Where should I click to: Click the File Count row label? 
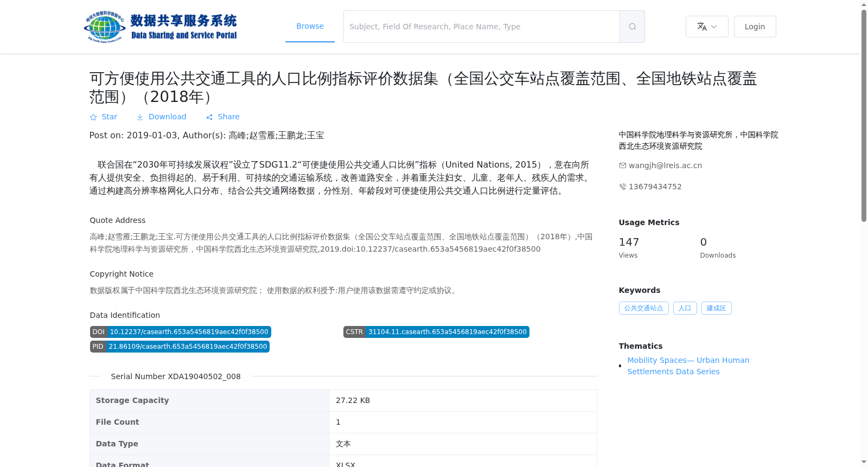tap(117, 422)
